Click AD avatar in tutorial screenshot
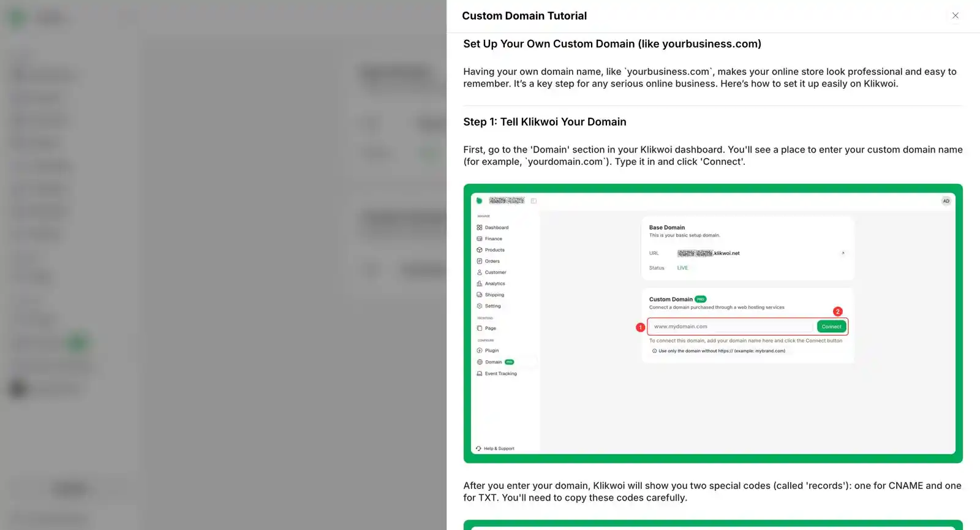Viewport: 980px width, 530px height. pyautogui.click(x=946, y=201)
